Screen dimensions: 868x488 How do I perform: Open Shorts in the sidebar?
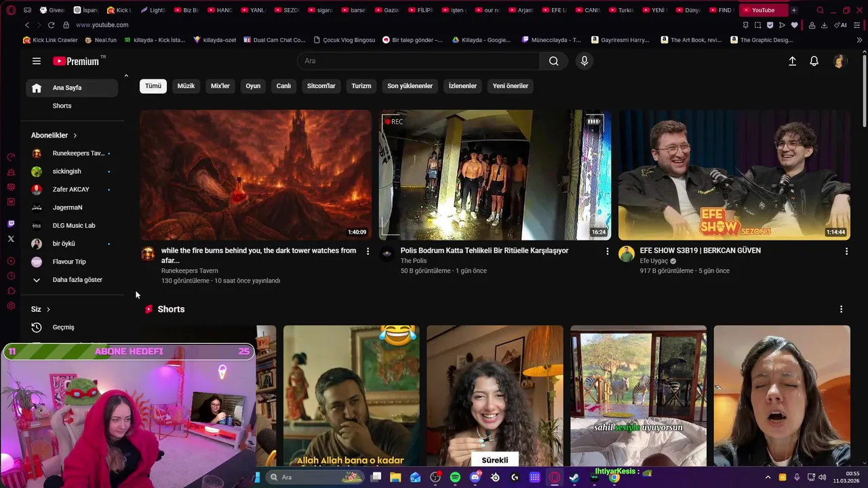(72, 106)
